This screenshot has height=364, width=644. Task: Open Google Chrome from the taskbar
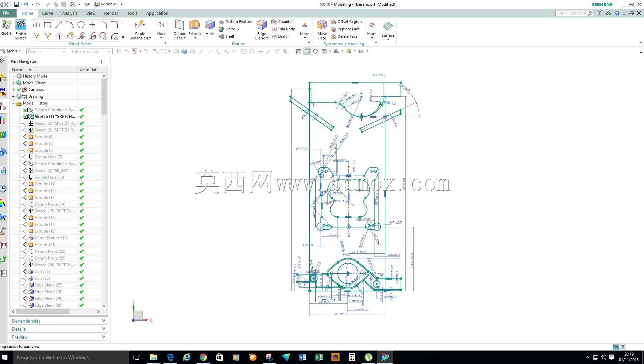pyautogui.click(x=203, y=357)
